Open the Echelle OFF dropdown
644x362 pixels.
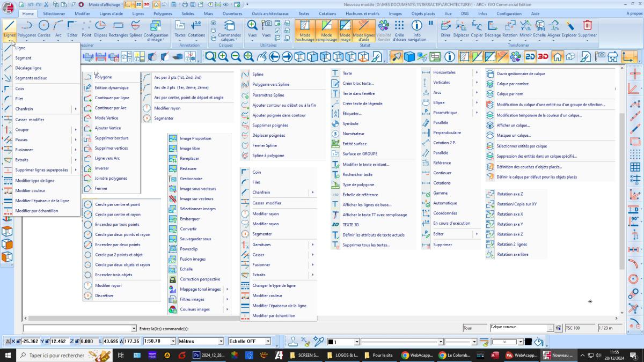click(268, 341)
